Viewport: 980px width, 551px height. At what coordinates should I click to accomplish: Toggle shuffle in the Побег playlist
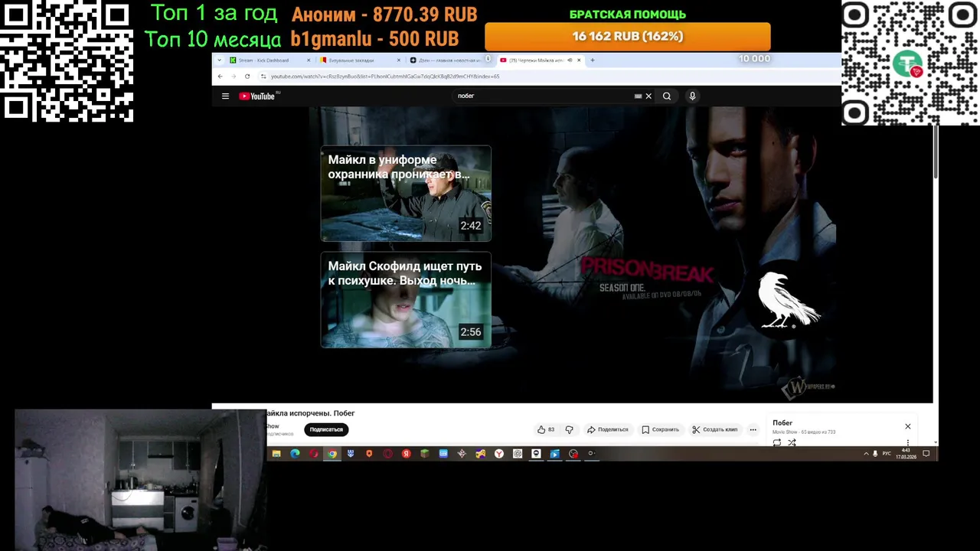point(792,442)
